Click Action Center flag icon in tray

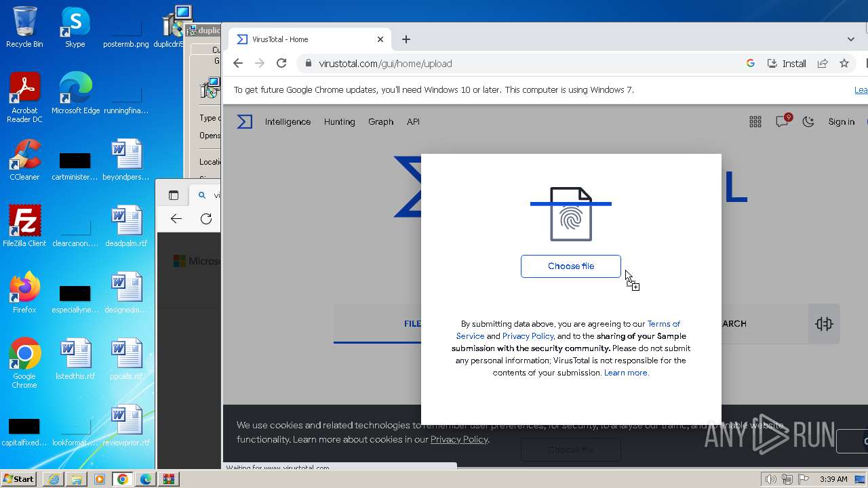(x=804, y=479)
